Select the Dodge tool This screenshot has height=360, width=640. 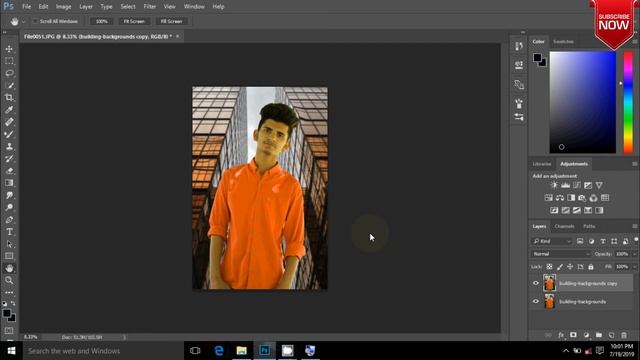point(9,207)
